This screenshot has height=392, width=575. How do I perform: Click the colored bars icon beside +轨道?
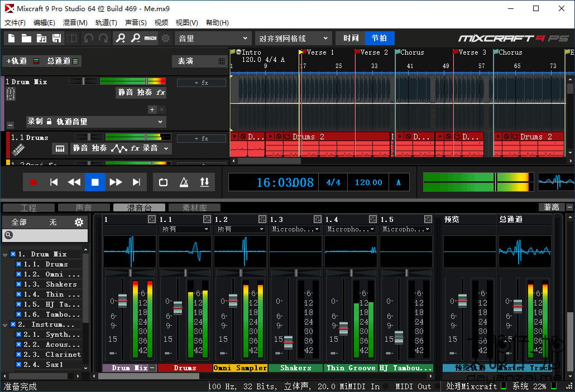[36, 61]
